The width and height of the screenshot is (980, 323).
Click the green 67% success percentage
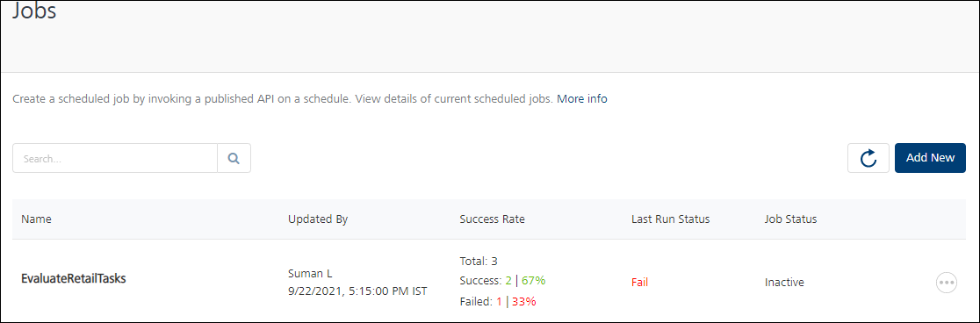click(x=534, y=281)
